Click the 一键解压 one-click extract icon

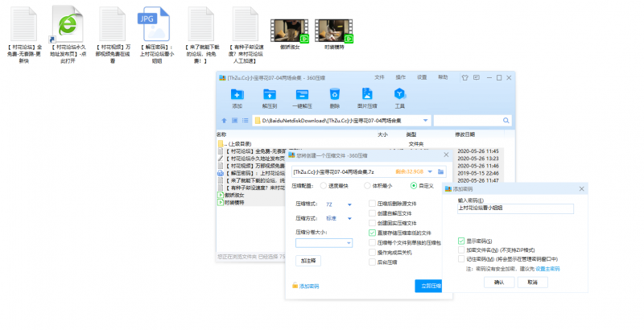click(302, 96)
